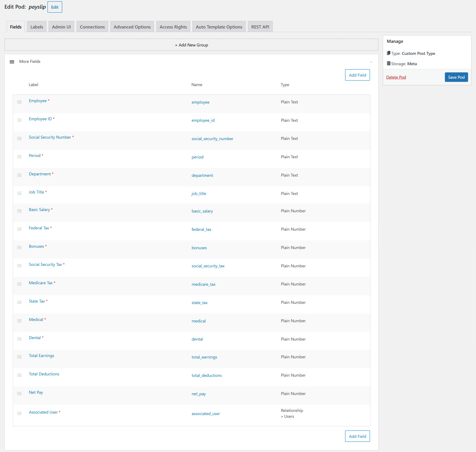Go to the REST API tab
Viewport: 476px width, 452px height.
(x=260, y=27)
